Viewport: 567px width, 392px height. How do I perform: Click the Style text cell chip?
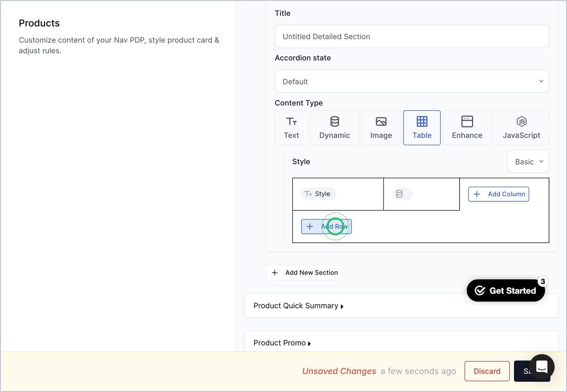(x=319, y=194)
